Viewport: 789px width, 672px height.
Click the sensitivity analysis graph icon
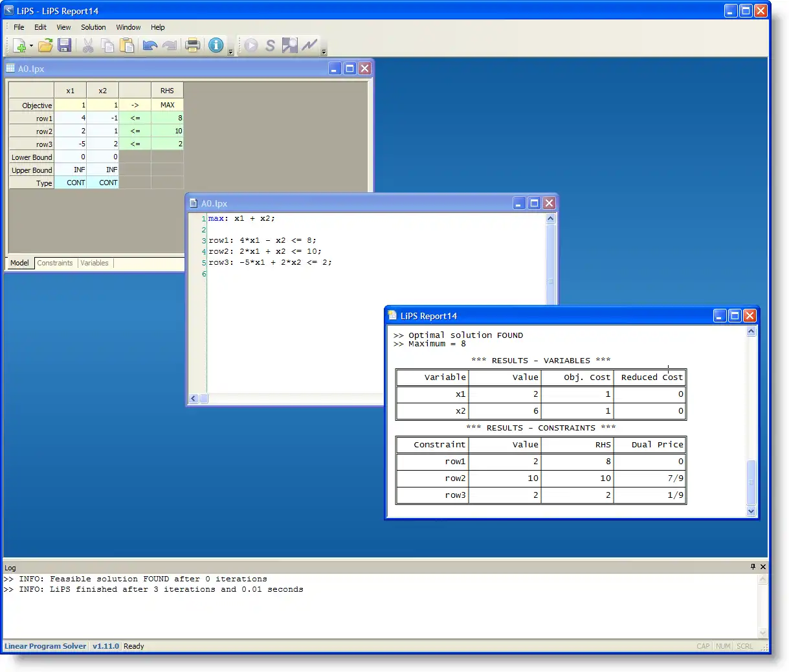pyautogui.click(x=309, y=45)
